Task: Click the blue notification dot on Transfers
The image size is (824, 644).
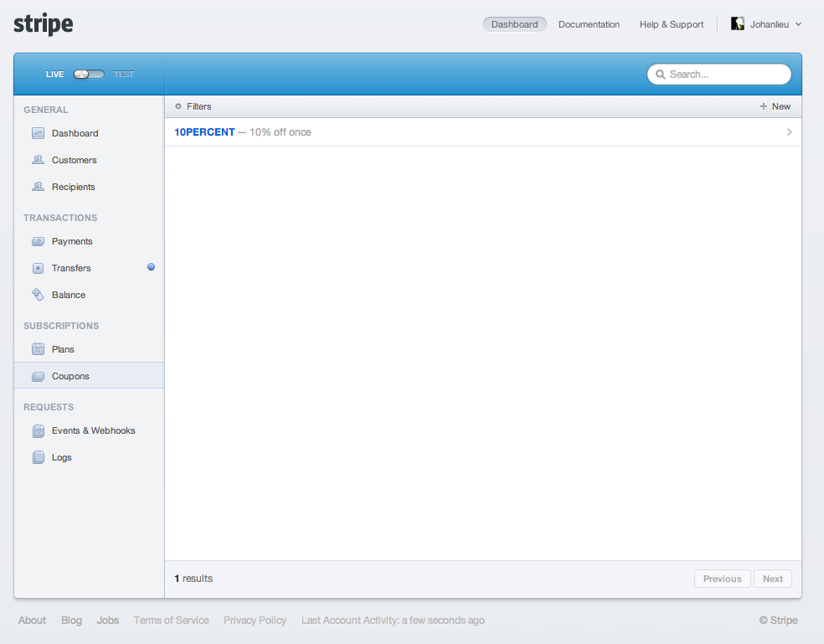Action: pyautogui.click(x=152, y=267)
